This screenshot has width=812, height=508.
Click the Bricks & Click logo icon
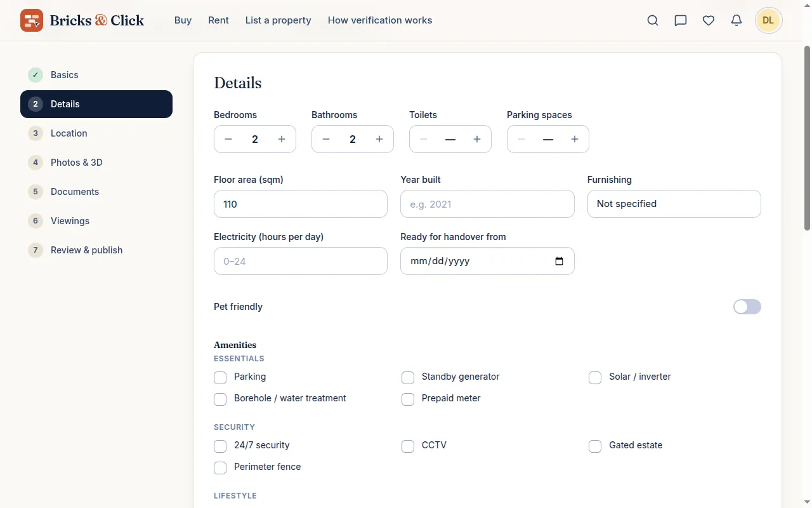32,20
